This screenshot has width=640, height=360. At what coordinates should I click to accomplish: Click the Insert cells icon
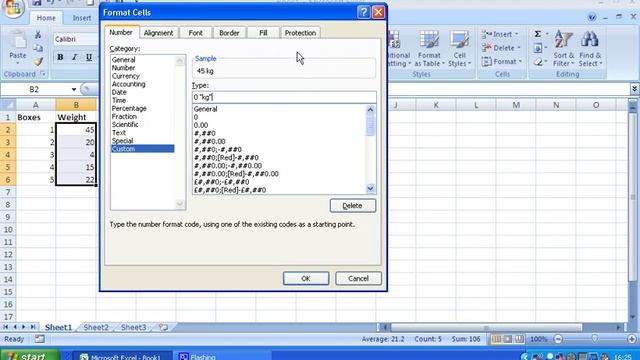pyautogui.click(x=487, y=34)
